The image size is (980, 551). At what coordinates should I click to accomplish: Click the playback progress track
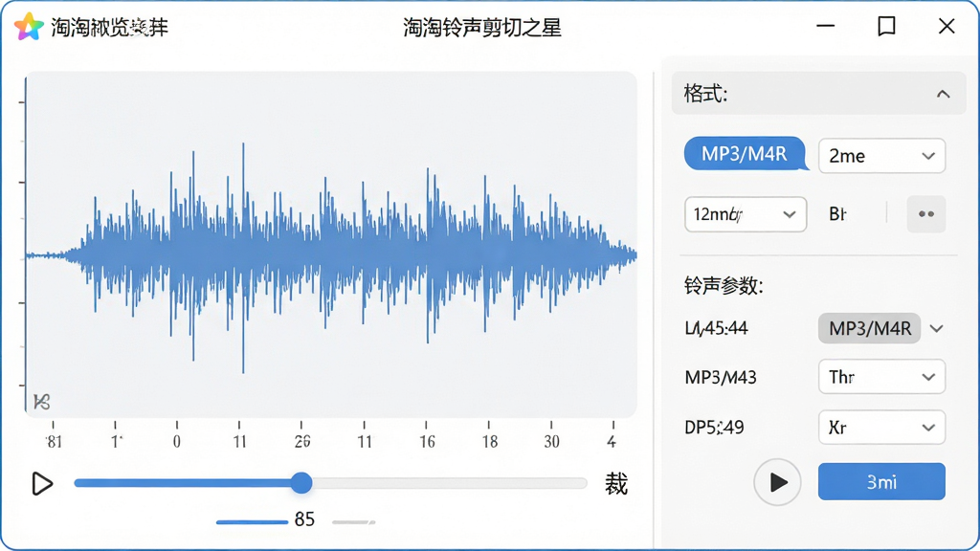point(330,483)
